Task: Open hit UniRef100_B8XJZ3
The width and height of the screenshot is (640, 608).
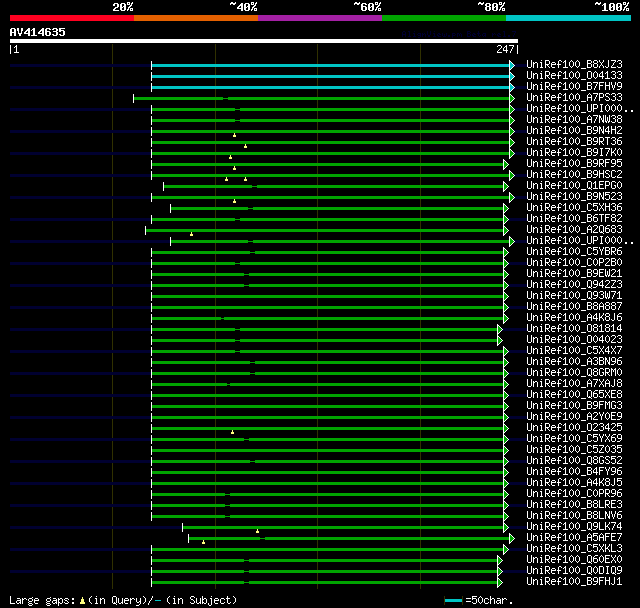Action: pos(574,64)
